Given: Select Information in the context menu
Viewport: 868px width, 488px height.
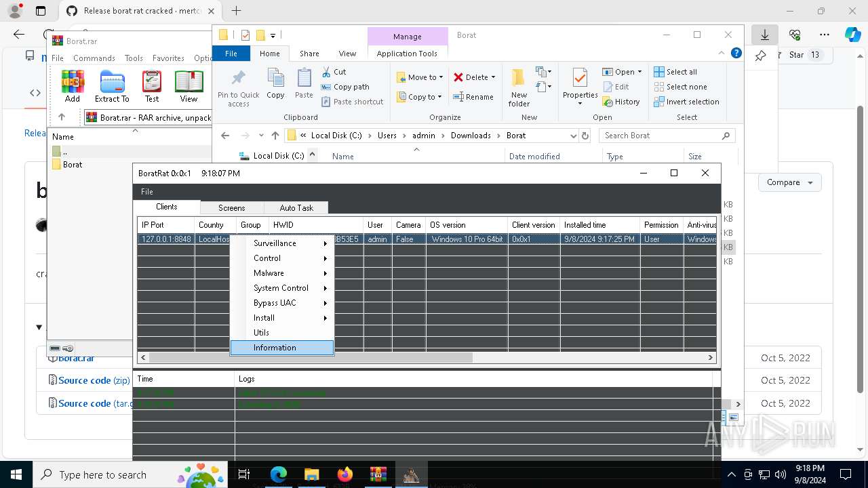Looking at the screenshot, I should 282,348.
